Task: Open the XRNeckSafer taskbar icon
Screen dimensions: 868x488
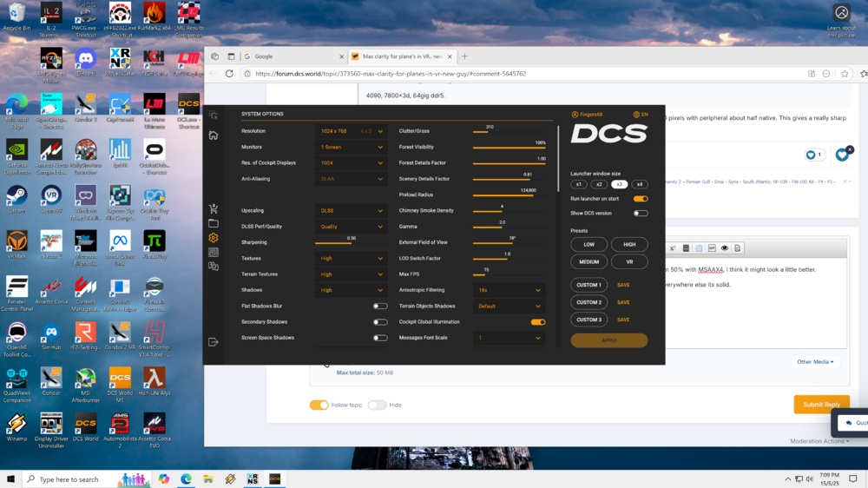Action: (253, 479)
